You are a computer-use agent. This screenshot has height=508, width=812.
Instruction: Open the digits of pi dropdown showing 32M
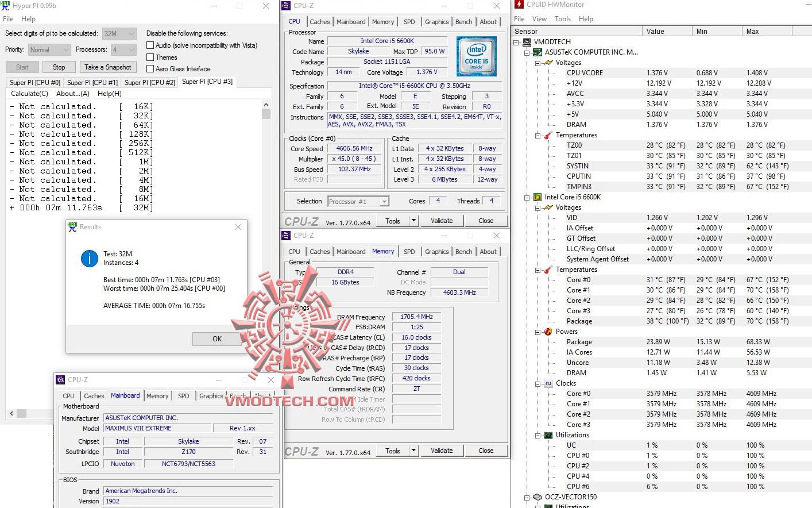(130, 33)
